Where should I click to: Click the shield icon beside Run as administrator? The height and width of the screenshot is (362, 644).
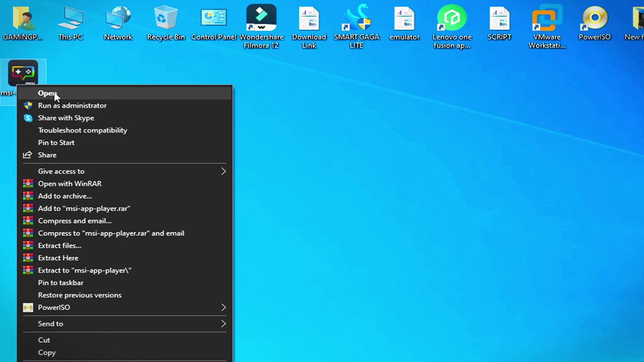(x=28, y=106)
